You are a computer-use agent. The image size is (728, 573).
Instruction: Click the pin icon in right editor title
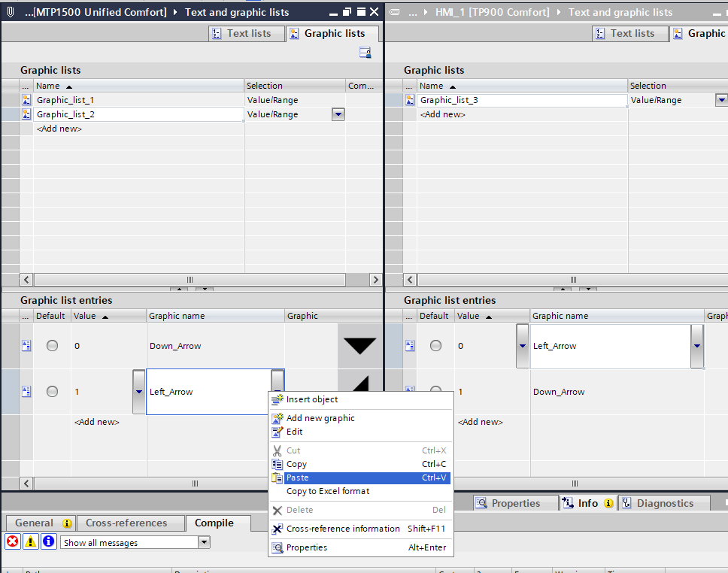click(394, 12)
